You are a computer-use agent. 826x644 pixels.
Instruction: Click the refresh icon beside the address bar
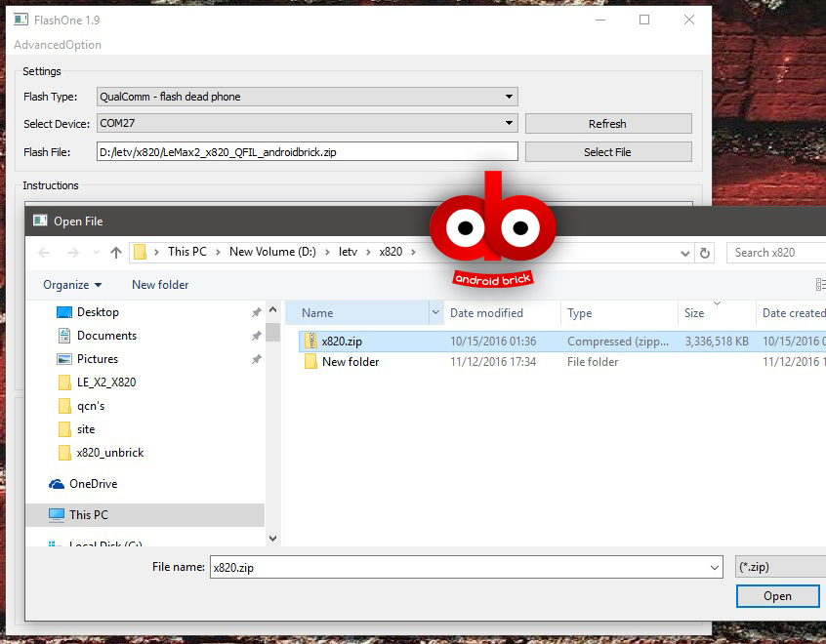[705, 253]
